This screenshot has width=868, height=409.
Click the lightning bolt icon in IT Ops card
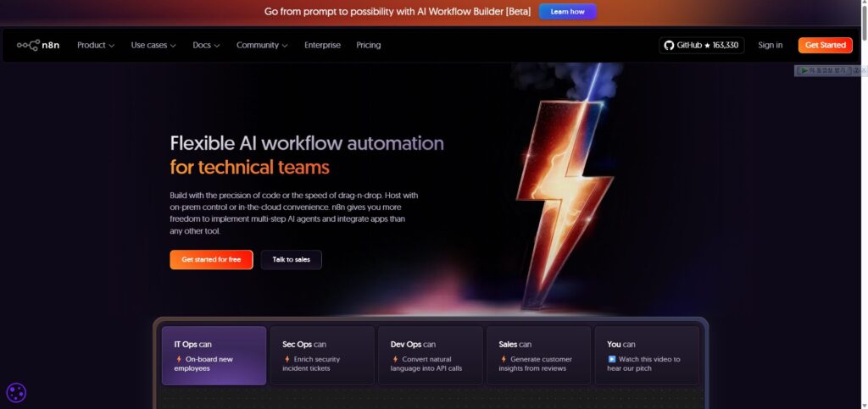(x=179, y=359)
